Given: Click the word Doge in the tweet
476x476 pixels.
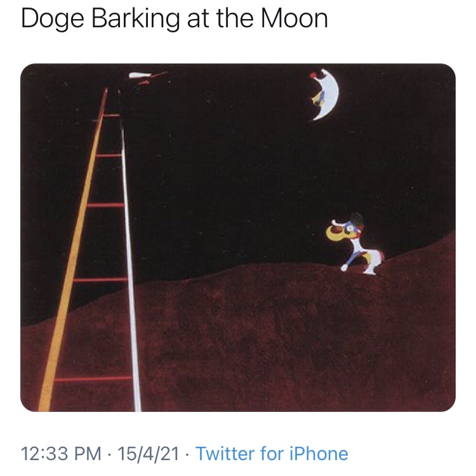Looking at the screenshot, I should coord(50,20).
